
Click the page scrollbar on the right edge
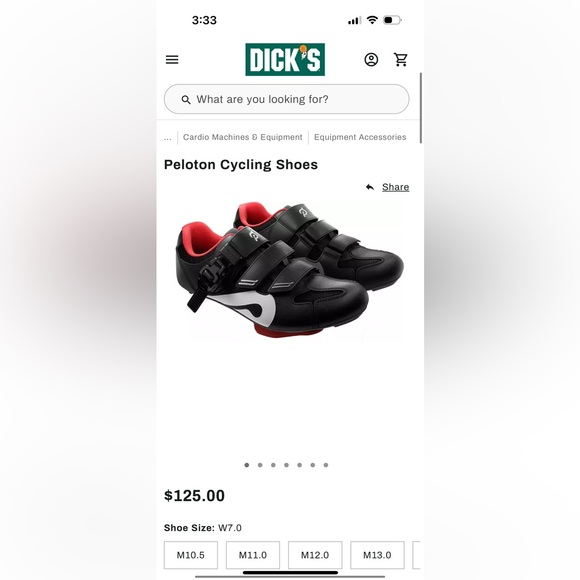421,108
